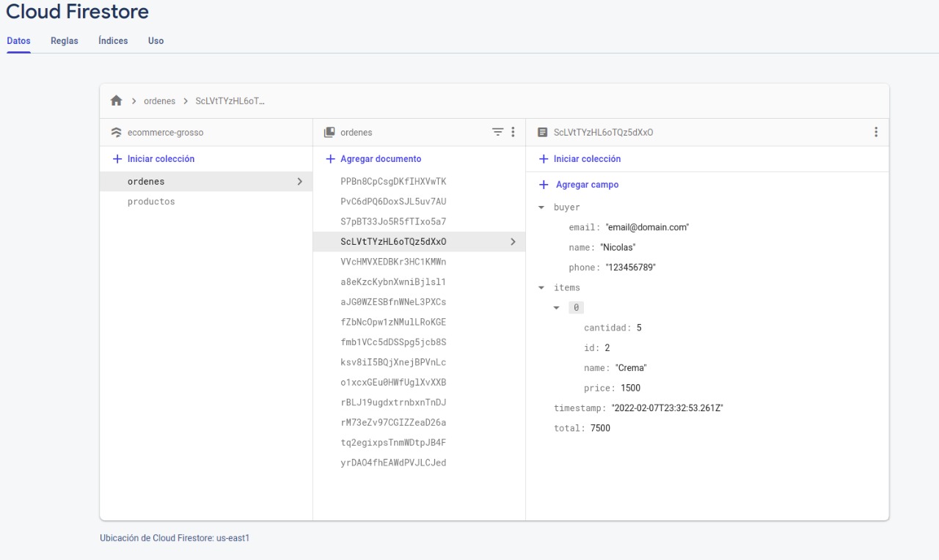The height and width of the screenshot is (560, 939).
Task: Click the ecommerce-grosso database icon
Action: point(116,133)
